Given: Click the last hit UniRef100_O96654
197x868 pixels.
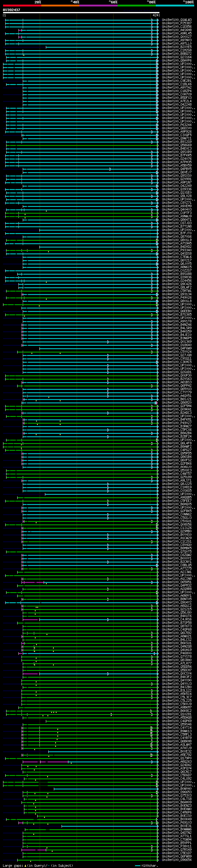Looking at the screenshot, I should pyautogui.click(x=176, y=860).
